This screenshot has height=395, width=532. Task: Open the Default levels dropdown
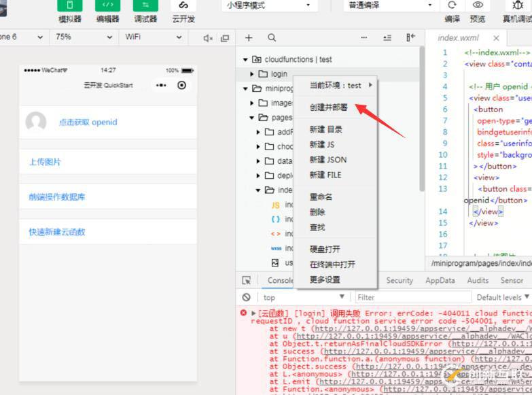[503, 297]
